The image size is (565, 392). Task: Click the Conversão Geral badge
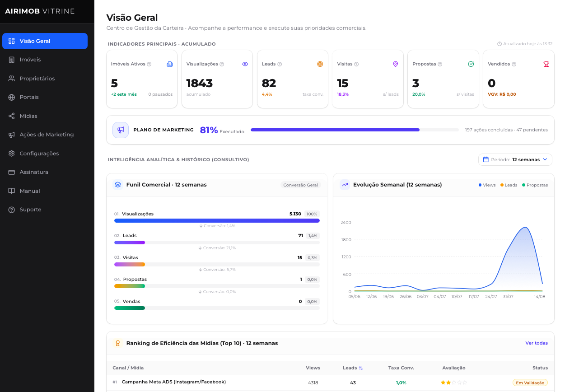tap(301, 185)
